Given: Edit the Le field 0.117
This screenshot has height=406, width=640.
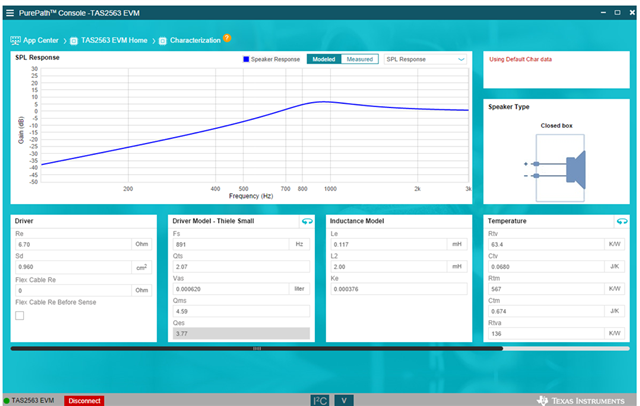Looking at the screenshot, I should 389,244.
